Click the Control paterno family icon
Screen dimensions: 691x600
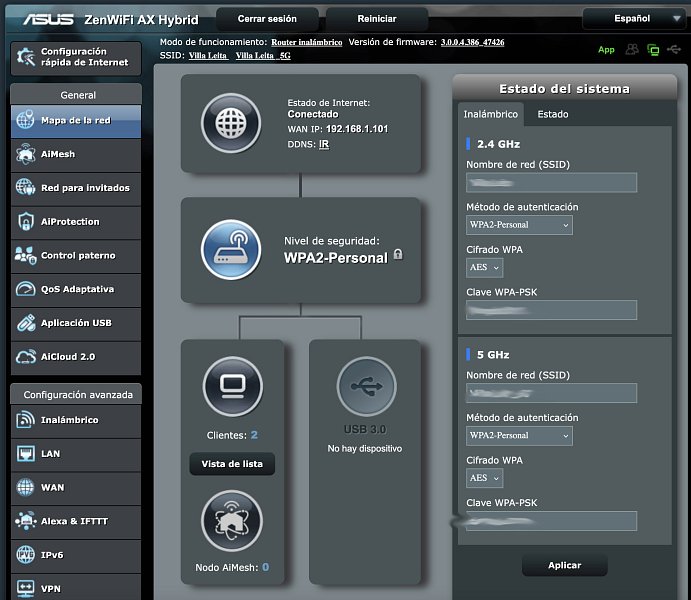point(26,256)
